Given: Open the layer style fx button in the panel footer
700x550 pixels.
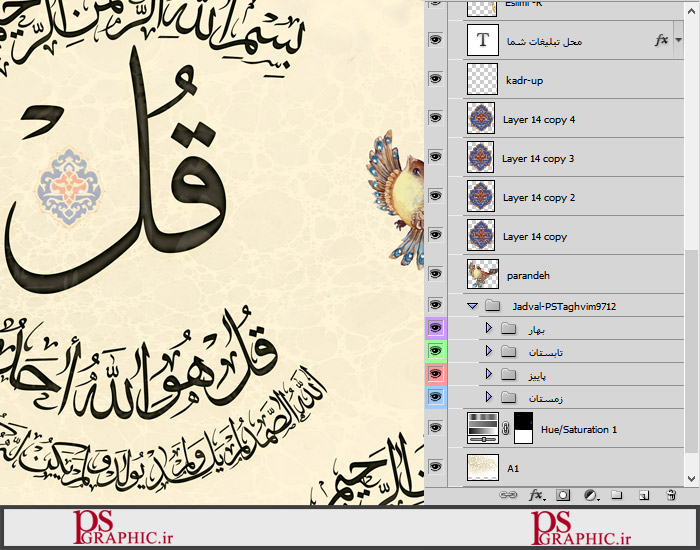Looking at the screenshot, I should pyautogui.click(x=536, y=495).
